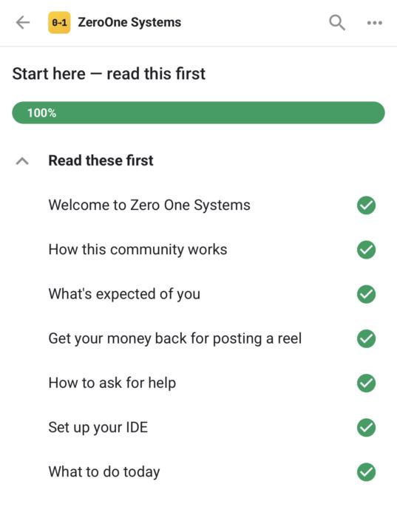Toggle checkmark for Welcome to Zero One Systems
The height and width of the screenshot is (532, 397).
coord(366,205)
